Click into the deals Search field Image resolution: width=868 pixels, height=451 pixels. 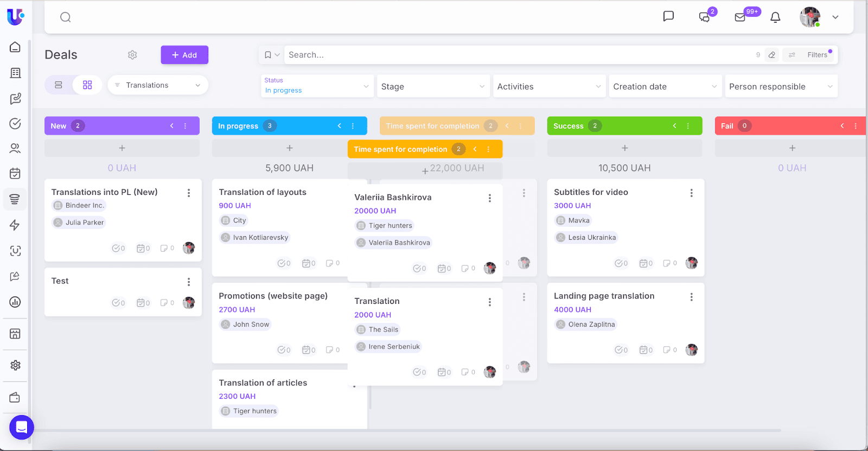[x=515, y=55]
